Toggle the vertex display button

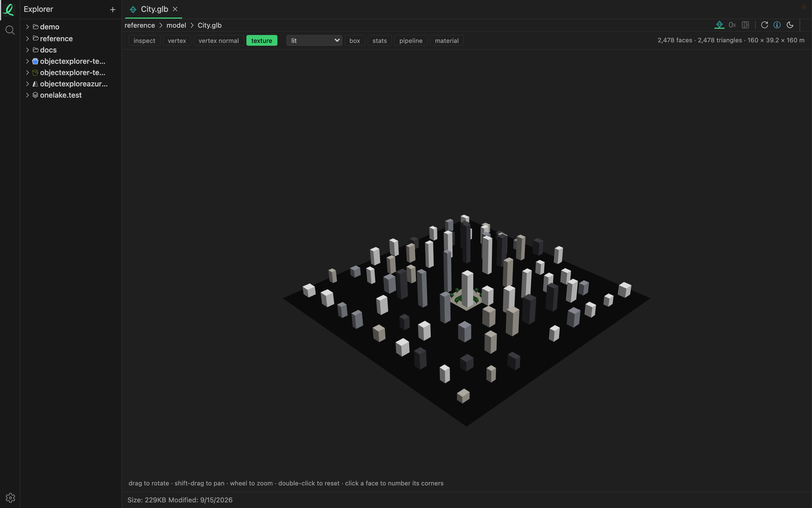(x=177, y=41)
